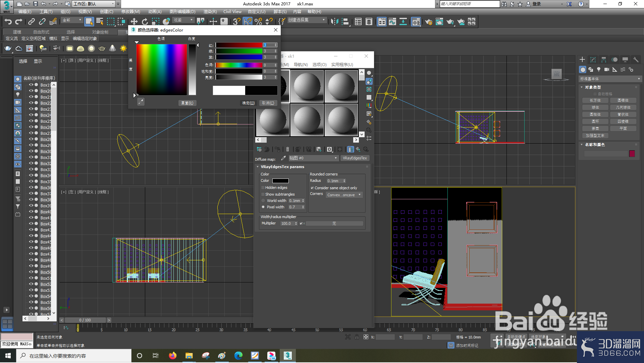Hide Box45 using its eye icon

point(31,242)
